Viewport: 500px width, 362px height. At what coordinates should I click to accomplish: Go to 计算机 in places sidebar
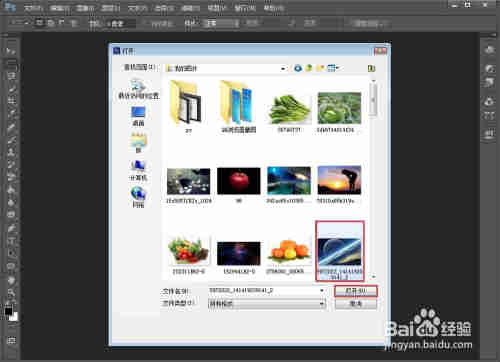[x=138, y=170]
